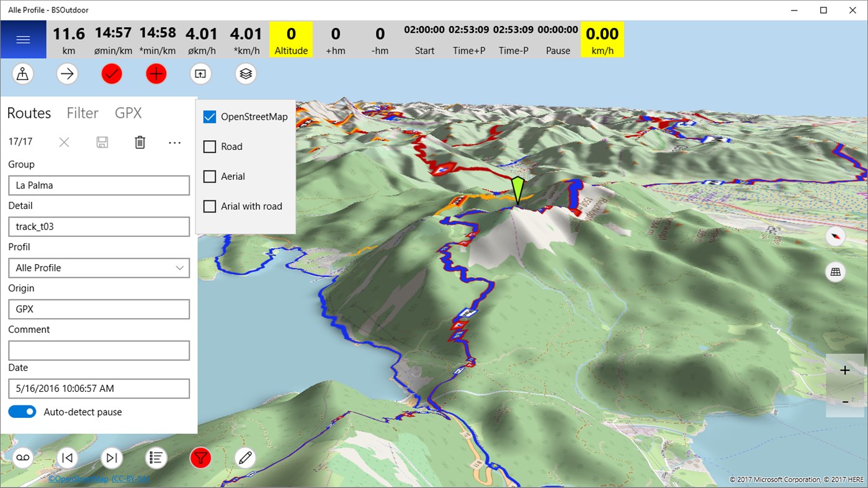Go to previous route button
Image resolution: width=868 pixels, height=488 pixels.
[67, 458]
